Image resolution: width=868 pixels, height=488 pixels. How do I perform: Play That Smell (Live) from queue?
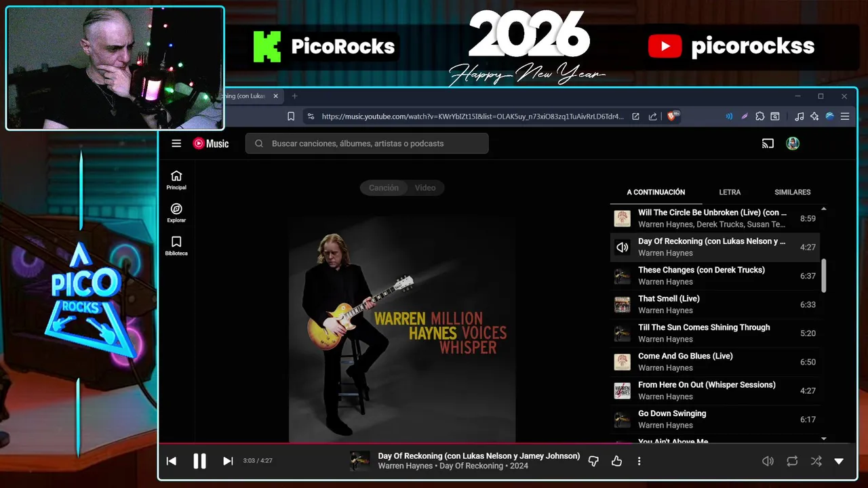715,304
